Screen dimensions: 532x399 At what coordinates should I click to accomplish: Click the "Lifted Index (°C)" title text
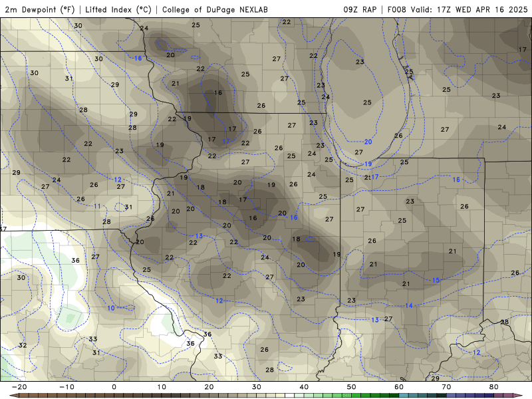point(118,9)
